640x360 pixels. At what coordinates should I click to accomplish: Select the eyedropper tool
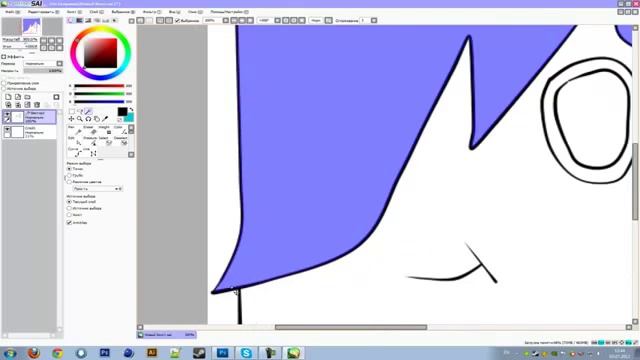point(105,119)
